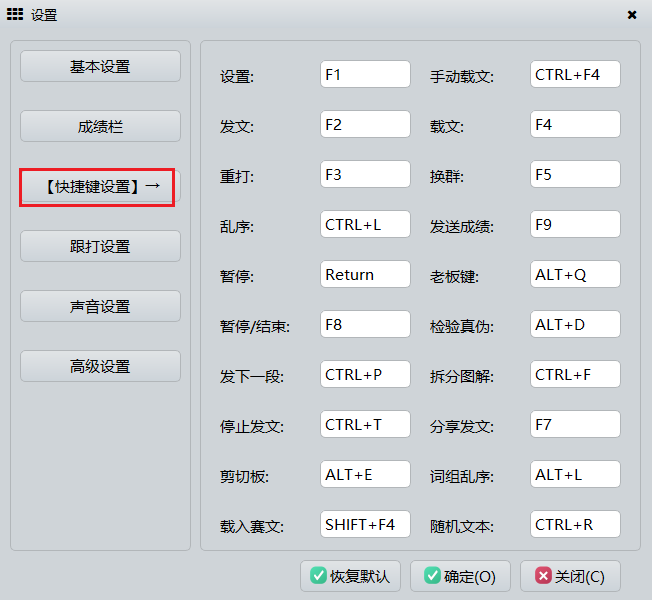This screenshot has width=652, height=600.
Task: Focus the 乱序 shortcut field CTRL+L
Action: click(365, 224)
